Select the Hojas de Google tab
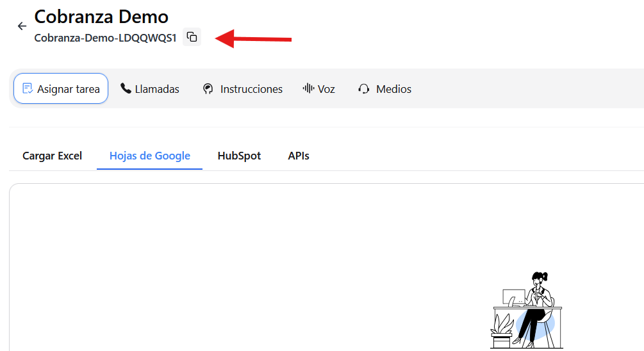The image size is (644, 351). pyautogui.click(x=149, y=156)
